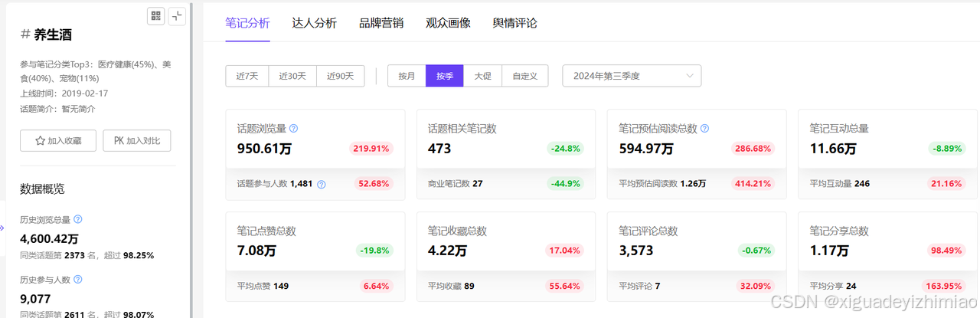Viewport: 980px width, 318px height.
Task: Click the 4.22万 favorites total value
Action: (447, 251)
